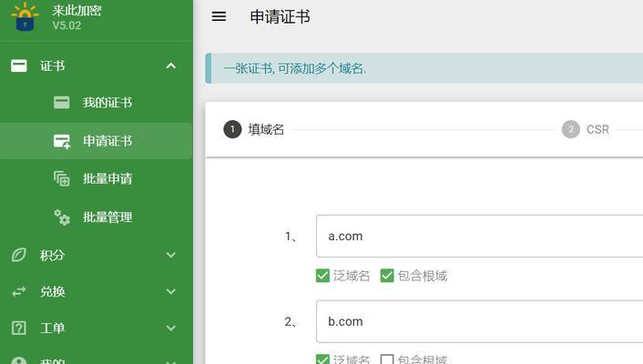Click the 兑换 swap arrows icon
This screenshot has width=643, height=364.
[x=19, y=291]
